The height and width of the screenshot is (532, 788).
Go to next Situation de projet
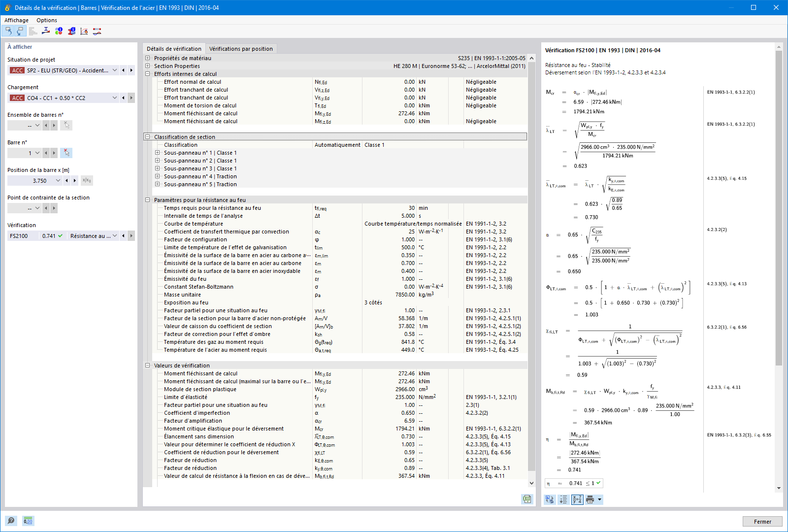[x=131, y=70]
